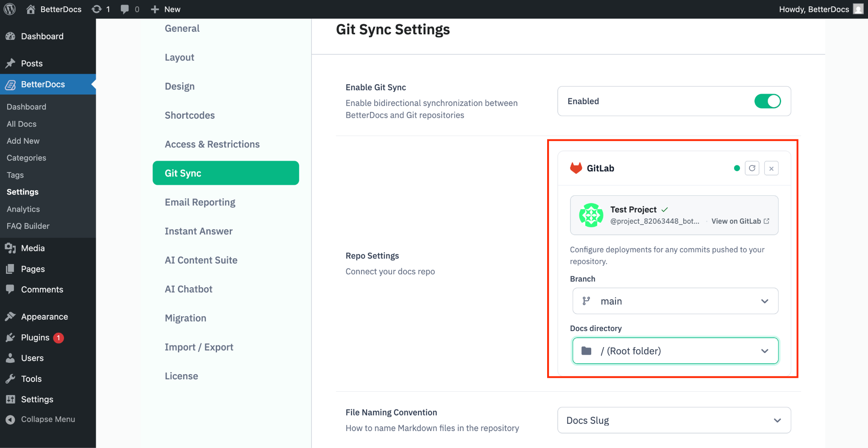Disconnect GitLab with the X button
This screenshot has height=448, width=868.
771,168
